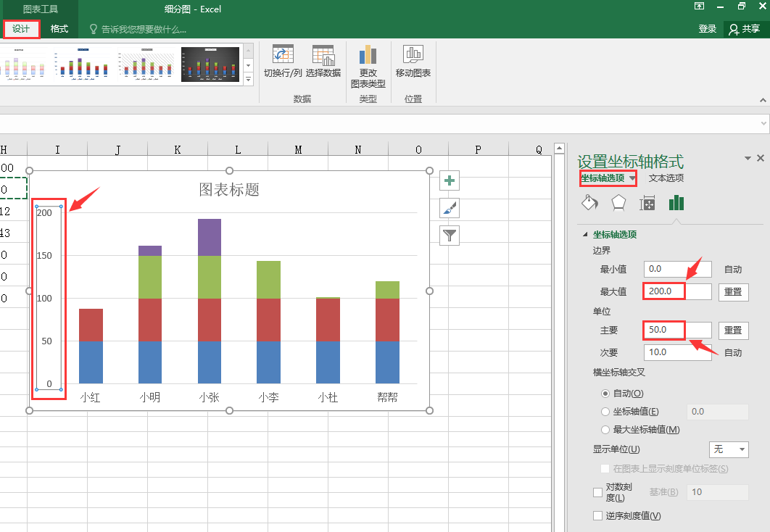Collapse the Axis Options (坐标轴选项) section triangle
Screen dimensions: 770x532
point(585,235)
